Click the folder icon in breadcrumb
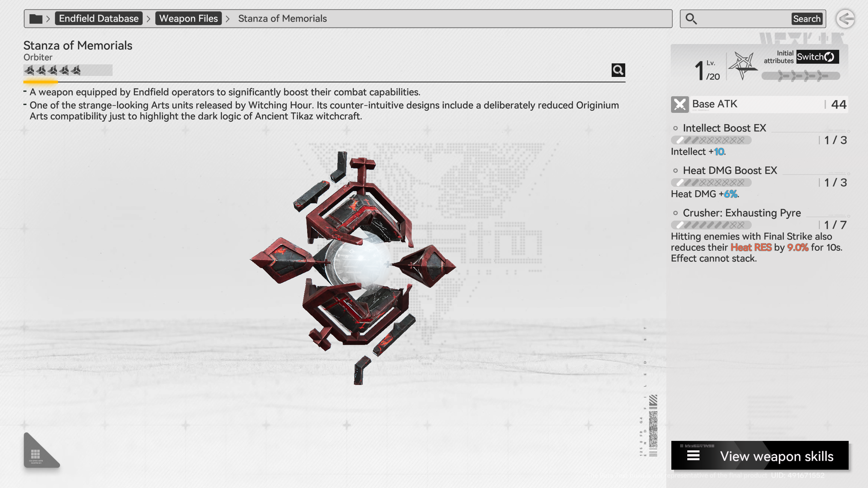The width and height of the screenshot is (868, 488). 36,19
